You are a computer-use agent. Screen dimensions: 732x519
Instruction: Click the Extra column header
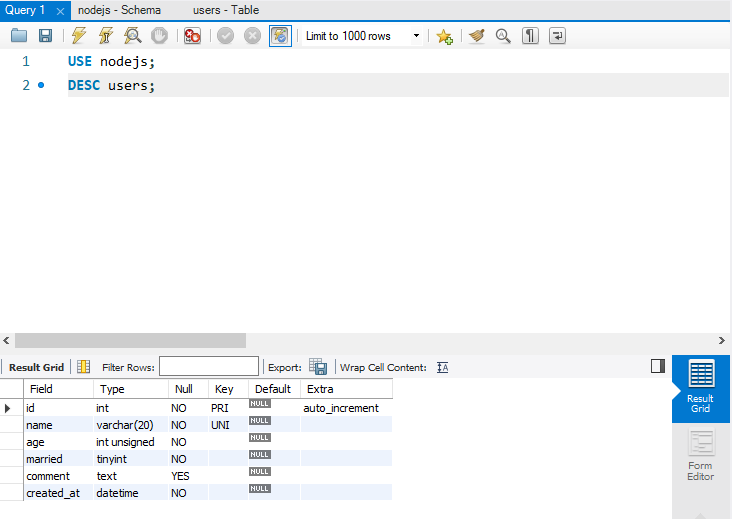[346, 389]
